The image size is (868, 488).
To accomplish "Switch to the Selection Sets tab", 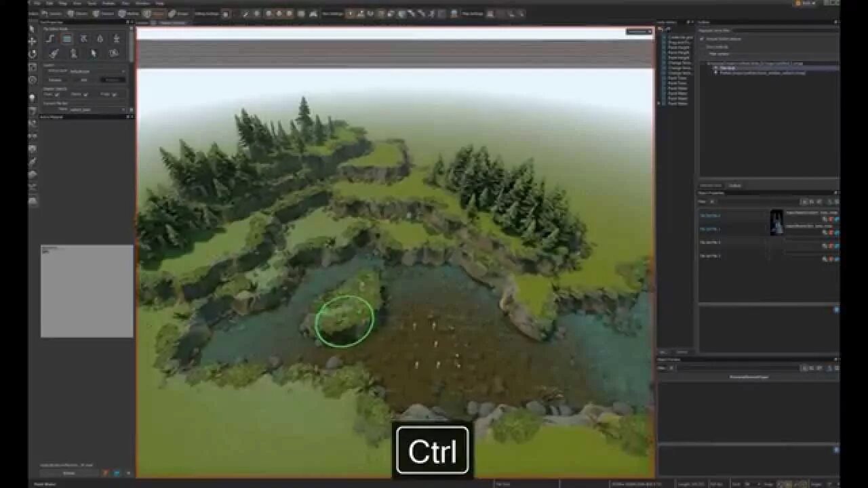I will pos(711,186).
